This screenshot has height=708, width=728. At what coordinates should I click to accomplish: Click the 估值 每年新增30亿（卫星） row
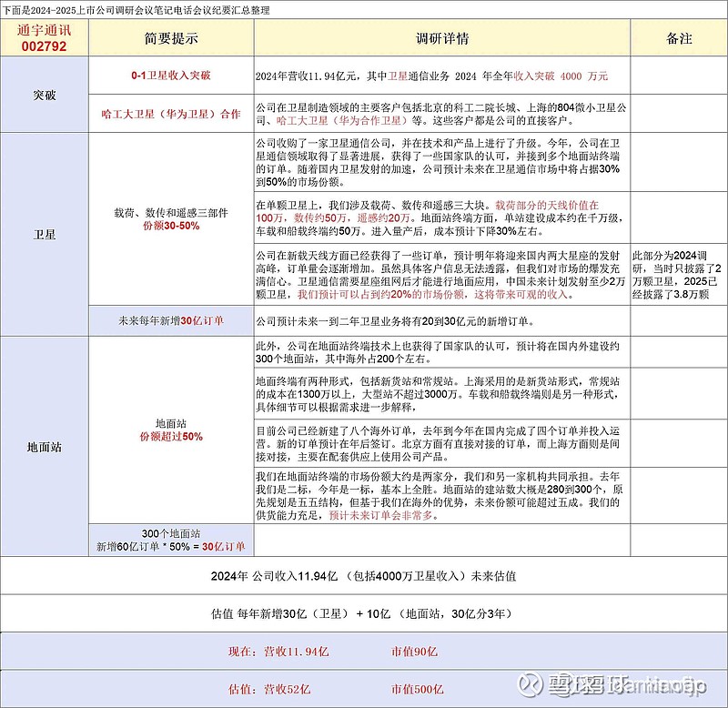[x=363, y=613]
